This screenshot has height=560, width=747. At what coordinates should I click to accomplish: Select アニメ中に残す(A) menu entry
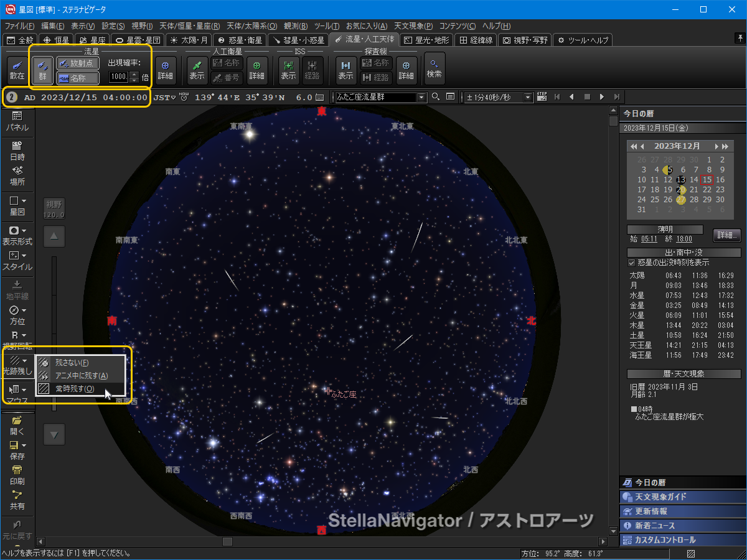pyautogui.click(x=82, y=375)
